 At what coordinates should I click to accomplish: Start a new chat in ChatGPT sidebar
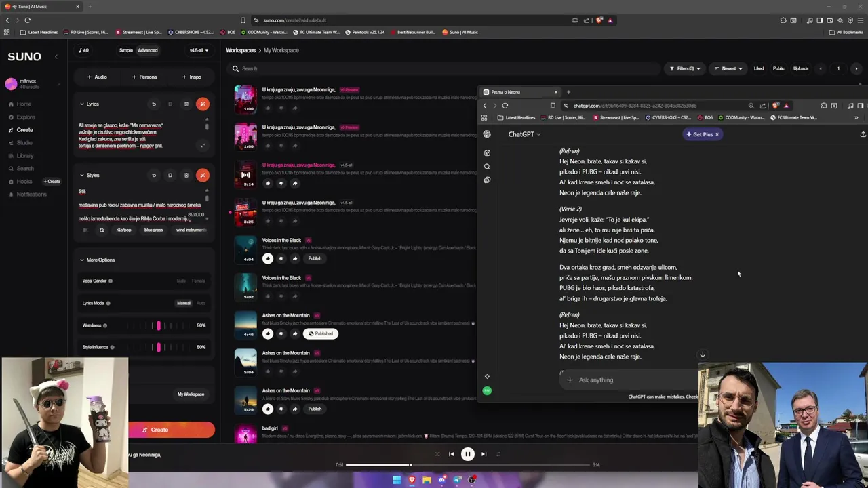tap(487, 153)
